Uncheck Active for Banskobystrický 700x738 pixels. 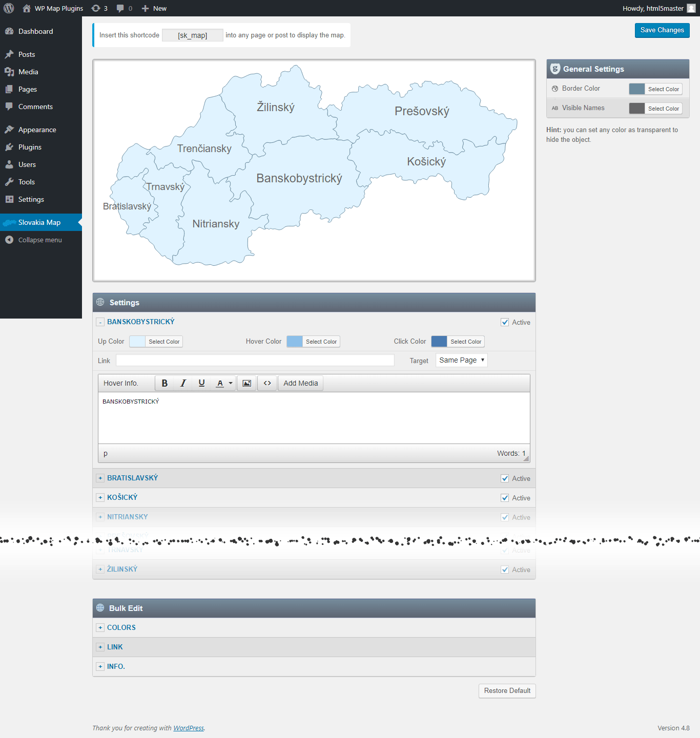(505, 322)
